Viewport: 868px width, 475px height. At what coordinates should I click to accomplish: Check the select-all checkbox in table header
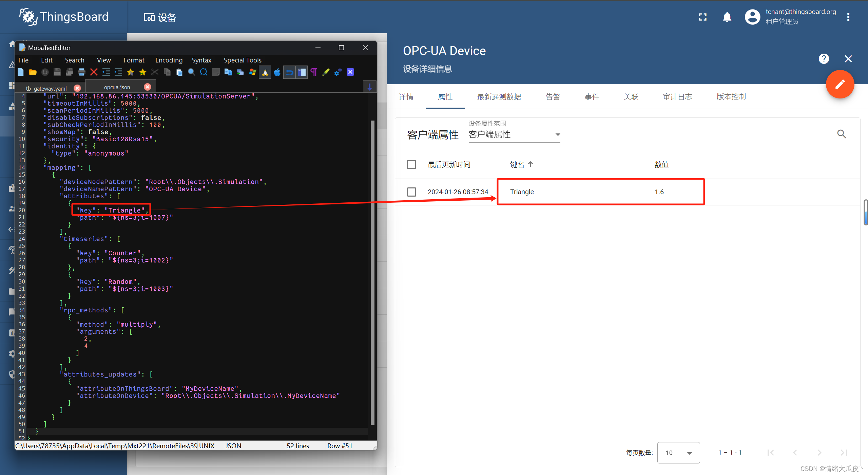tap(411, 165)
